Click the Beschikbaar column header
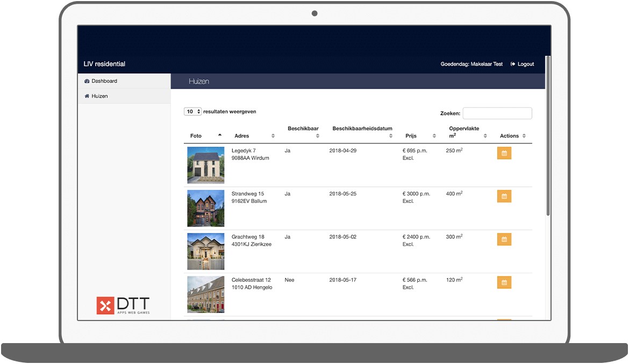The width and height of the screenshot is (629, 364). coord(303,128)
